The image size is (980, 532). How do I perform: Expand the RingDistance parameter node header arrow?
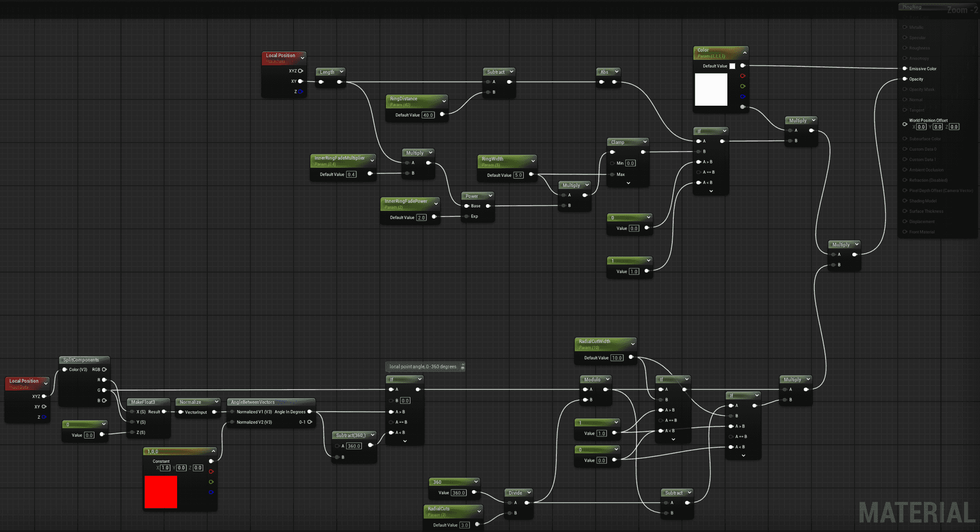tap(444, 101)
